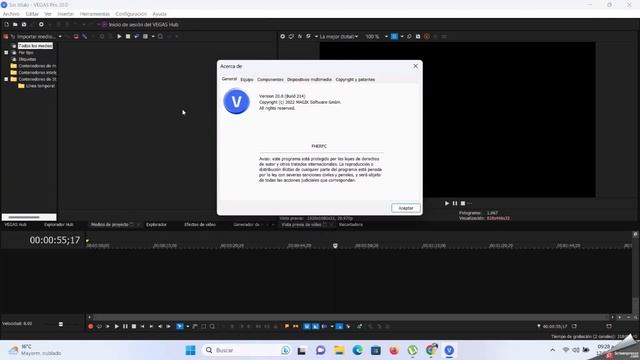Click the search magnifier in Project Media toolbar
The width and height of the screenshot is (640, 360).
coord(160,36)
